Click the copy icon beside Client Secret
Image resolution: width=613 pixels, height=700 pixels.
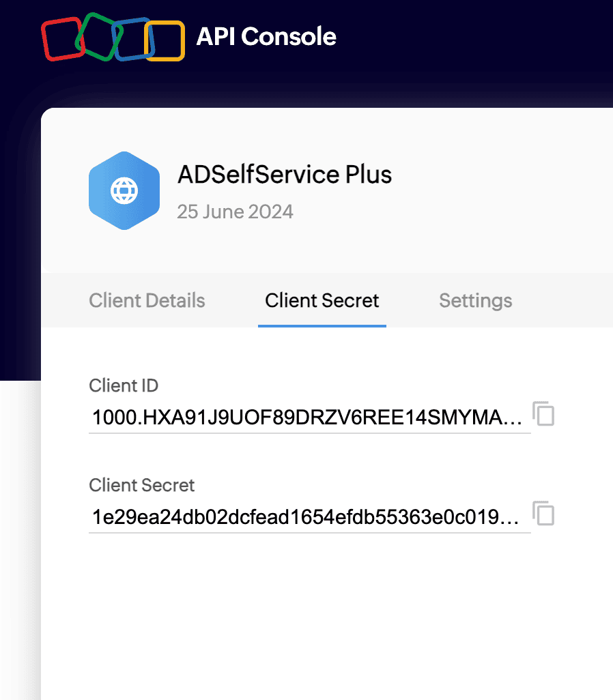[x=543, y=514]
